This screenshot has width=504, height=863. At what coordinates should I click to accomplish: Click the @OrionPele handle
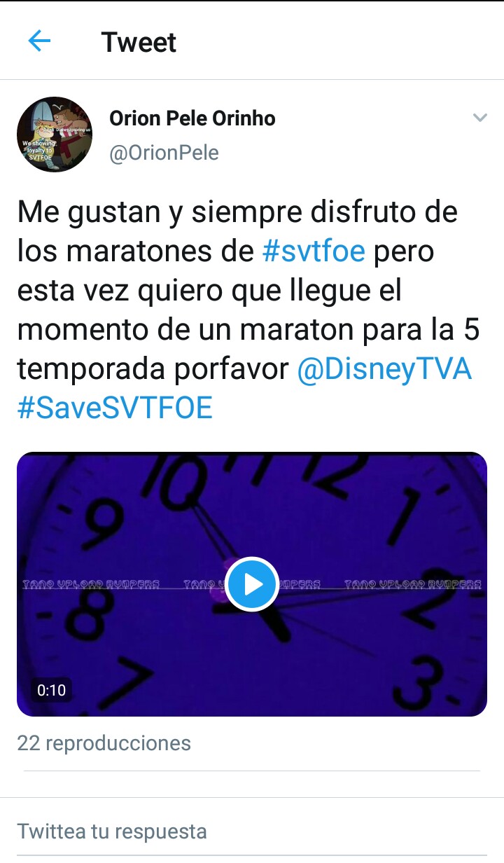pos(164,153)
